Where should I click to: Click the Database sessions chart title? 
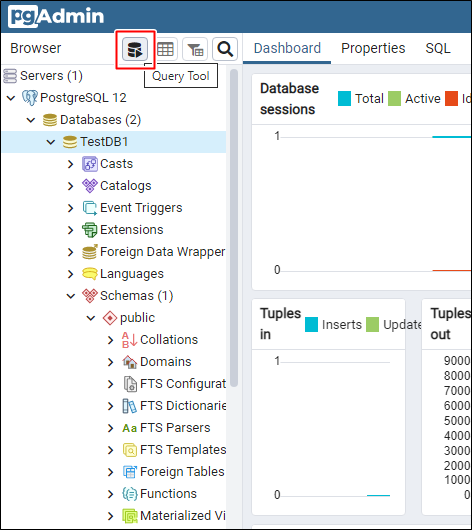pyautogui.click(x=289, y=99)
